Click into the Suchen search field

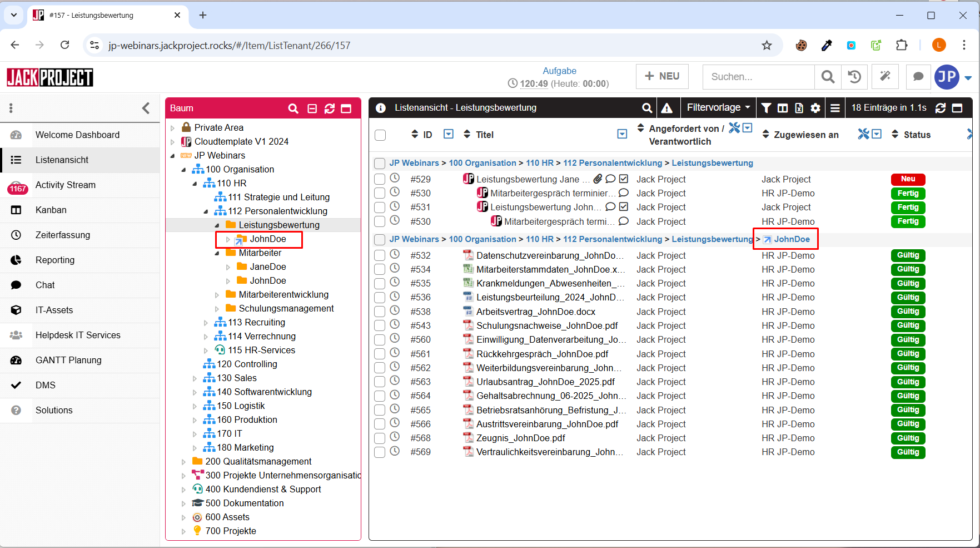click(x=758, y=77)
